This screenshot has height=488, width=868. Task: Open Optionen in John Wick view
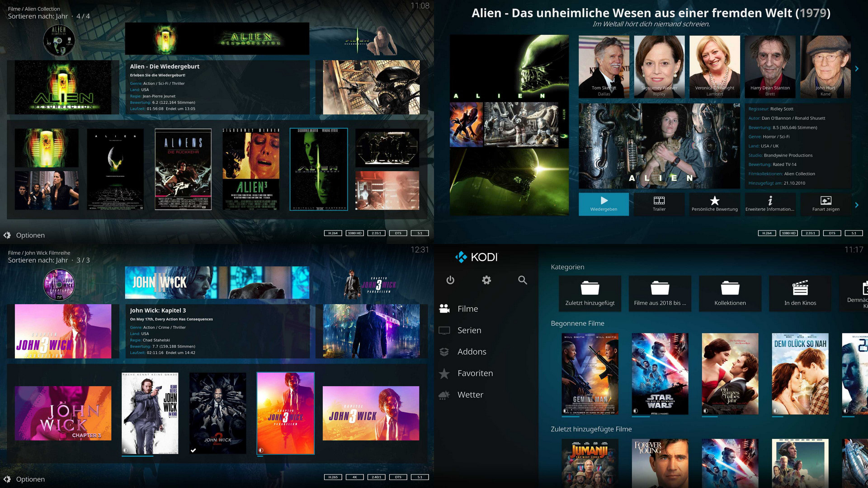pos(24,479)
